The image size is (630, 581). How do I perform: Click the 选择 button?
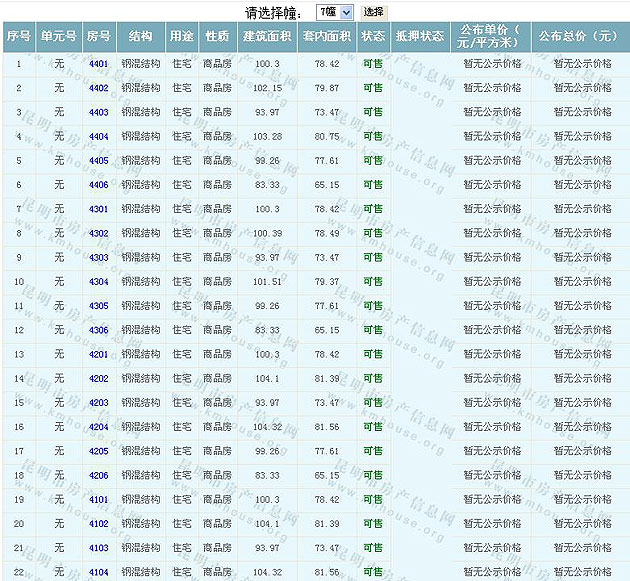click(x=373, y=12)
